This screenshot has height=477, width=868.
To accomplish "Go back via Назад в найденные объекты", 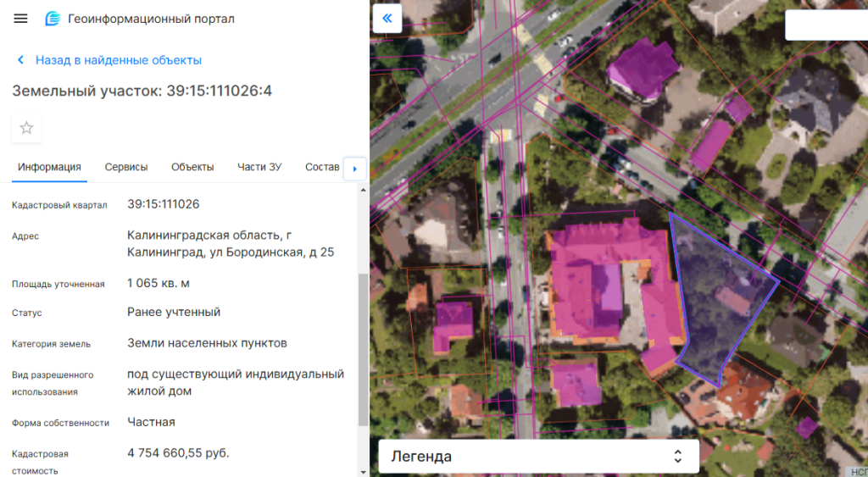I will 118,60.
